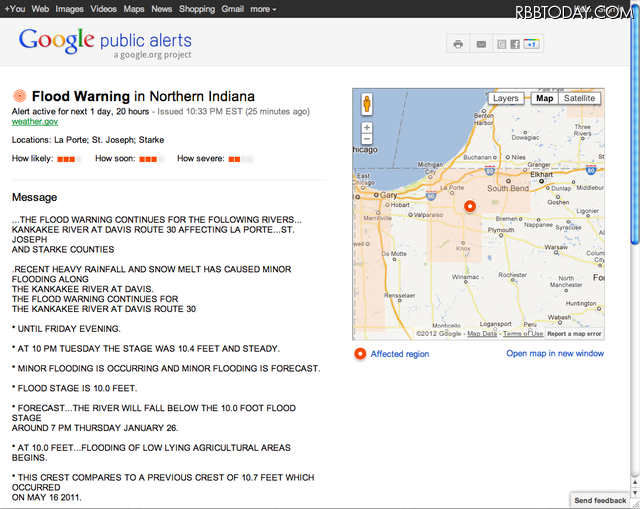640x509 pixels.
Task: Click the Send feedback button
Action: (600, 500)
